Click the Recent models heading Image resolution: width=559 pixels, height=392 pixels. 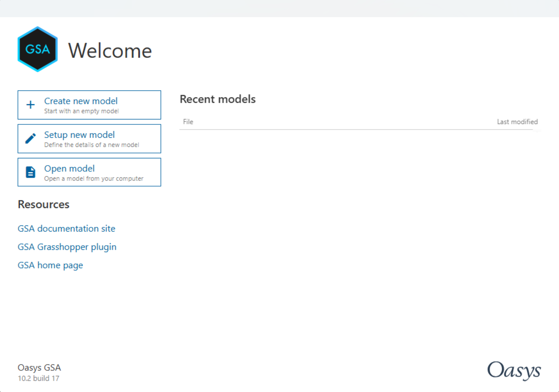pos(217,99)
